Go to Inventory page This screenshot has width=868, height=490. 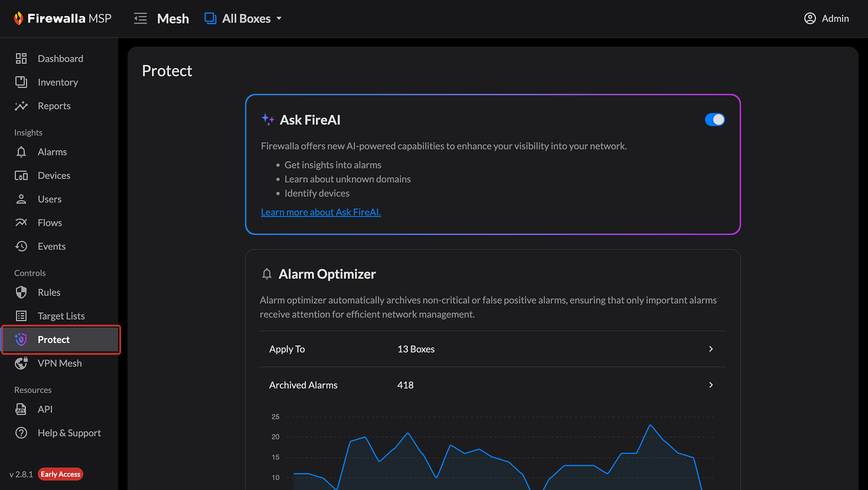click(x=59, y=82)
